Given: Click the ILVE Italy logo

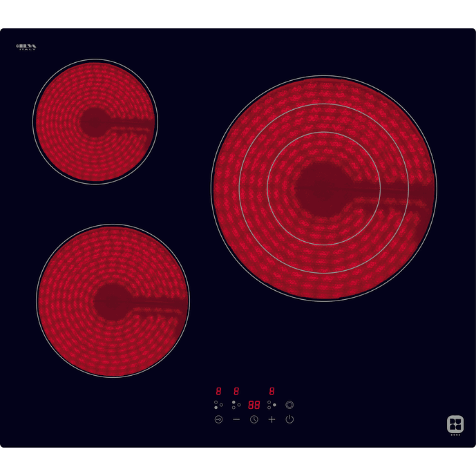Looking at the screenshot, I should pos(26,47).
